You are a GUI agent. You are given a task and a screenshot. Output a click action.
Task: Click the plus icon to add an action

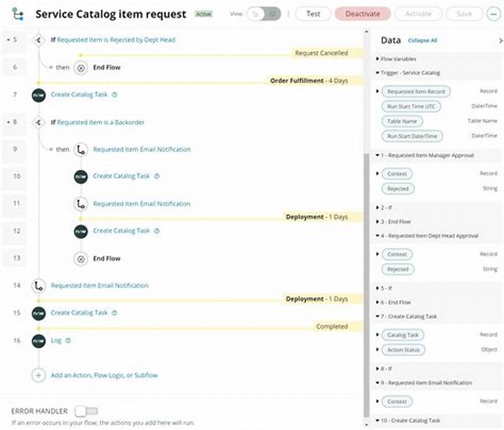(38, 375)
